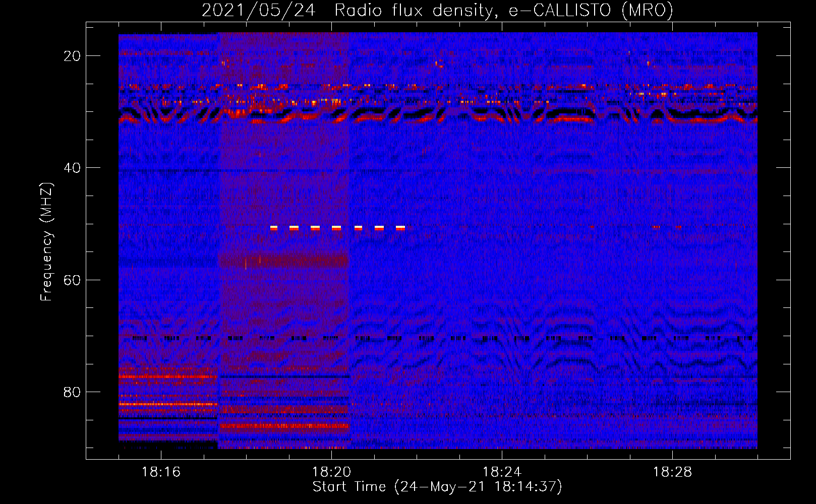This screenshot has height=504, width=816.
Task: Click the plot title with date 2021/05/24
Action: (437, 10)
